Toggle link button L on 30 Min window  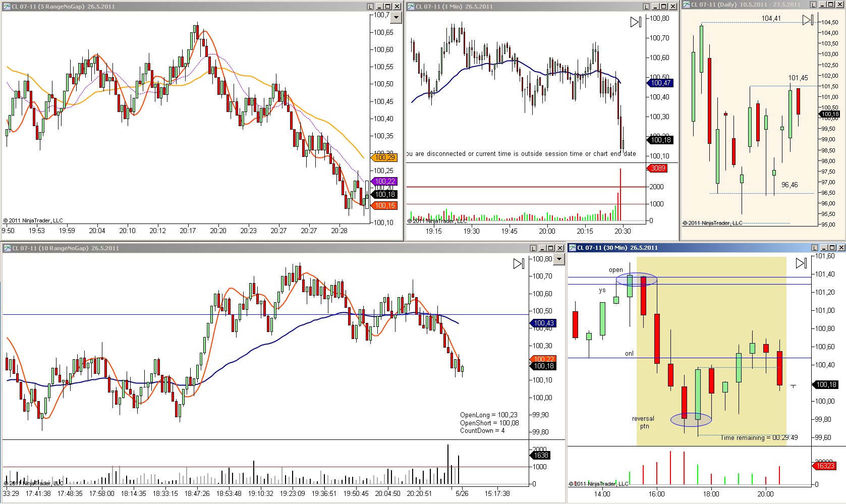click(815, 248)
